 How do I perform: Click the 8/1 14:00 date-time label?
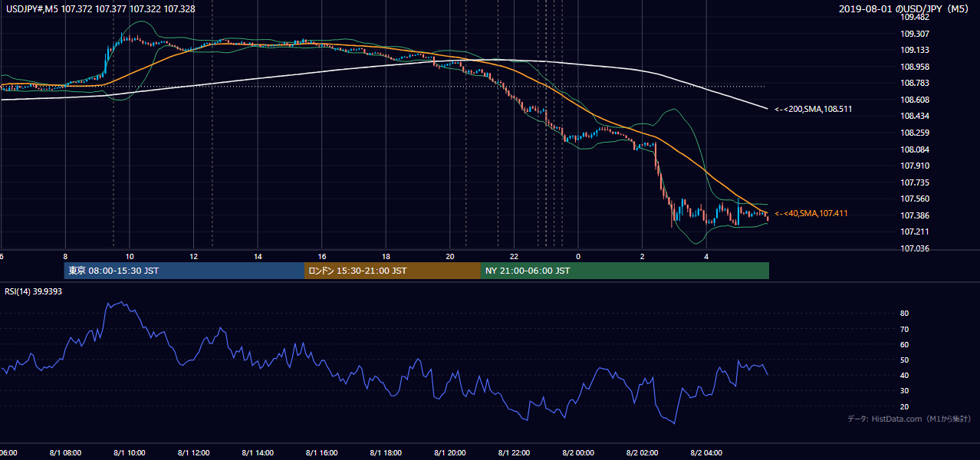tap(258, 453)
